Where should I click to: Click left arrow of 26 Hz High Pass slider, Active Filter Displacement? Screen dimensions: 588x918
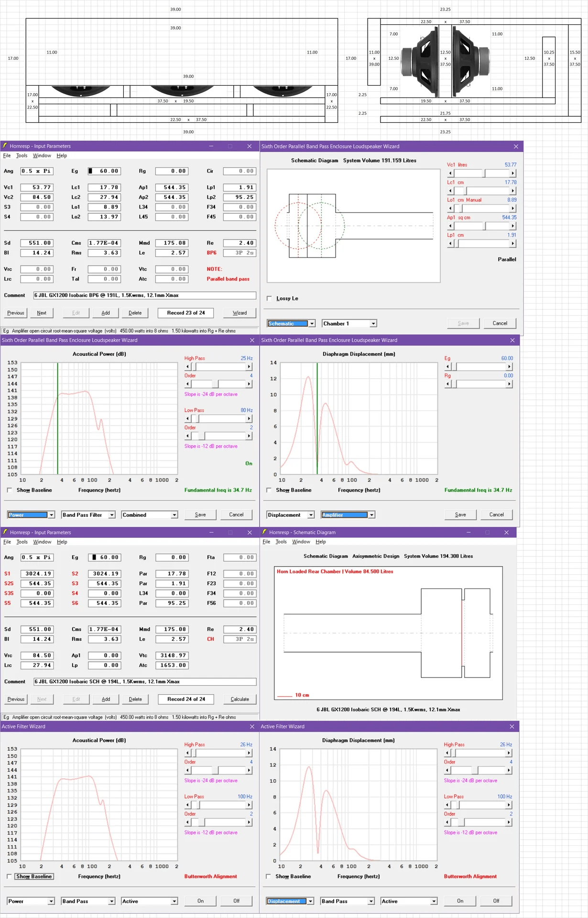click(447, 753)
